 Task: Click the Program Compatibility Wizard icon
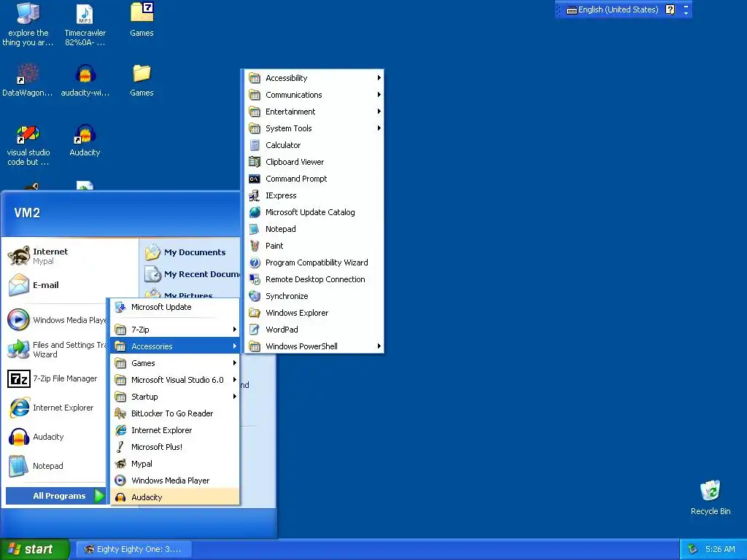click(255, 262)
